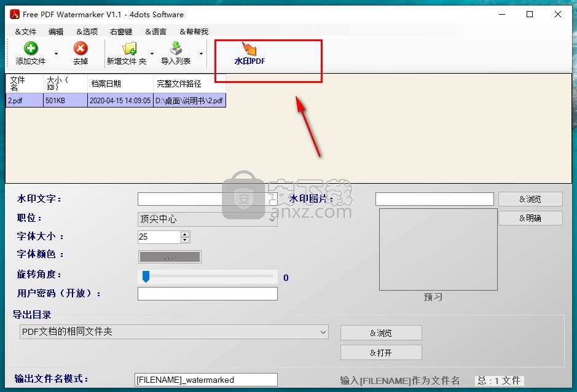This screenshot has width=577, height=392.
Task: Click the 输出文件名模式 filename pattern field
Action: (x=206, y=380)
